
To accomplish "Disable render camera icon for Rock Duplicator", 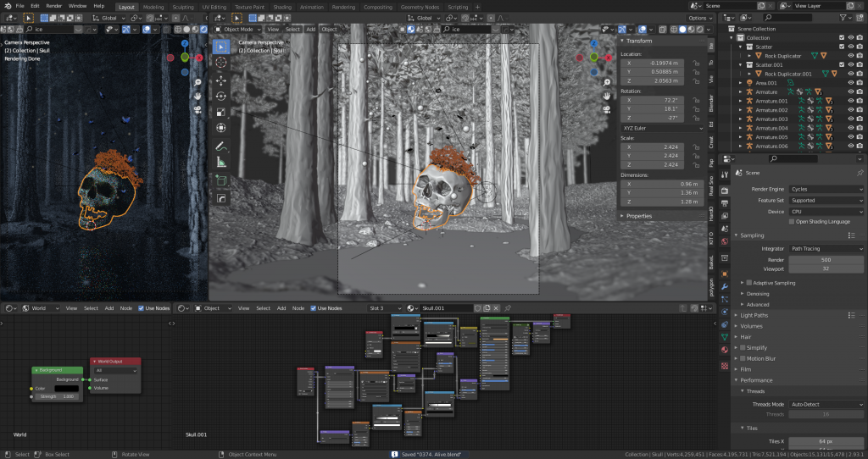I will [860, 56].
